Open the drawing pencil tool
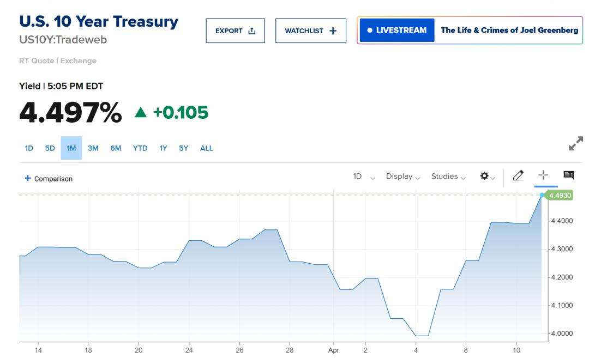This screenshot has height=364, width=589. [x=518, y=175]
